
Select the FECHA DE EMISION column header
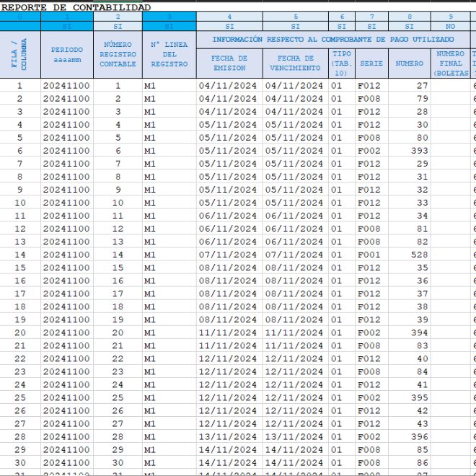[x=229, y=63]
